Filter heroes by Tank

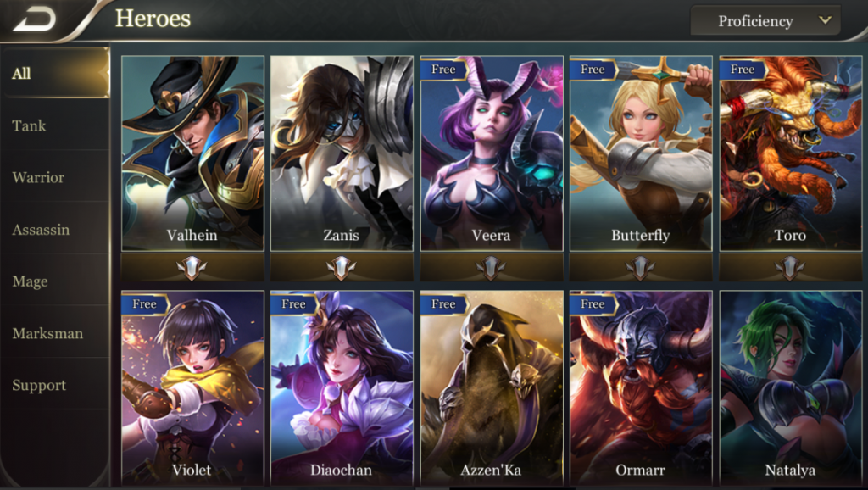pyautogui.click(x=55, y=125)
